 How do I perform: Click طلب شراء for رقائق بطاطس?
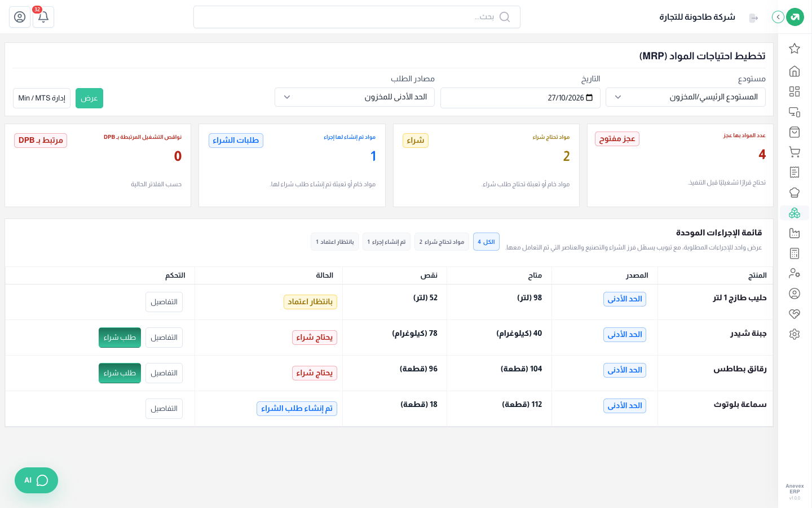coord(120,373)
